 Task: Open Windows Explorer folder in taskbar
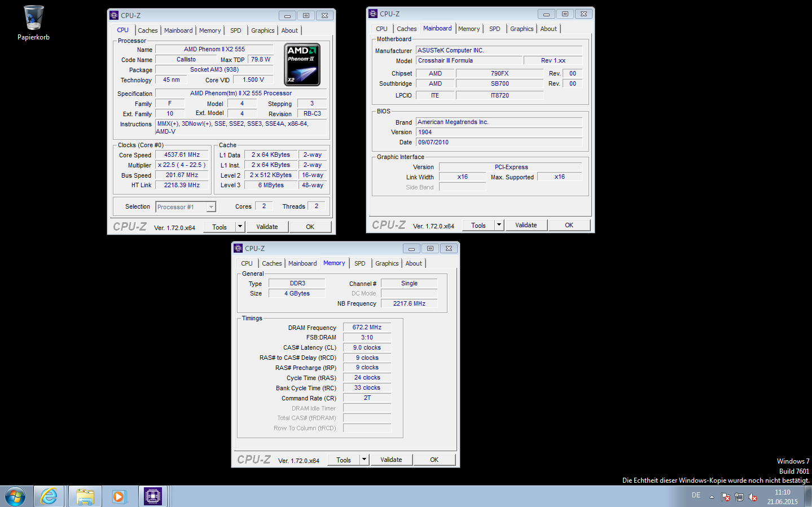click(x=85, y=496)
